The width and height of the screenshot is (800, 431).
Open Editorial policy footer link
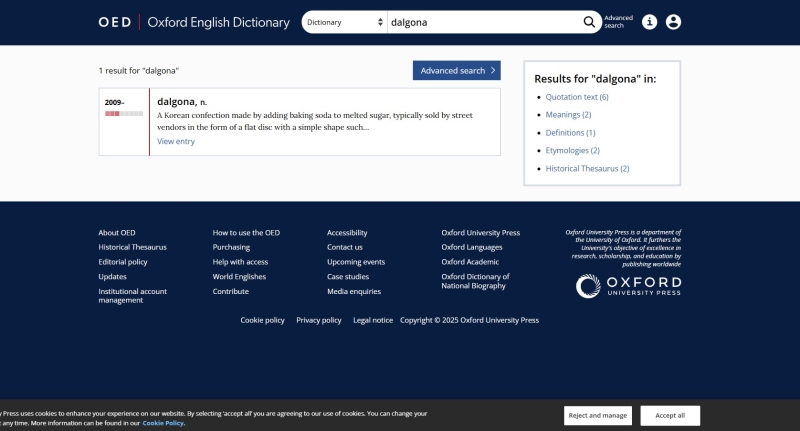point(122,262)
